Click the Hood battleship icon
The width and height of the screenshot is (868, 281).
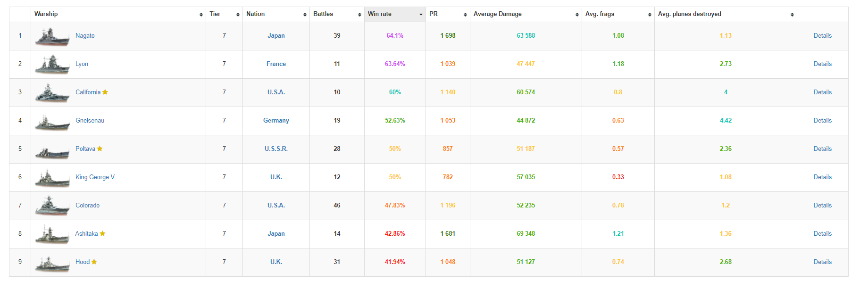tap(52, 264)
